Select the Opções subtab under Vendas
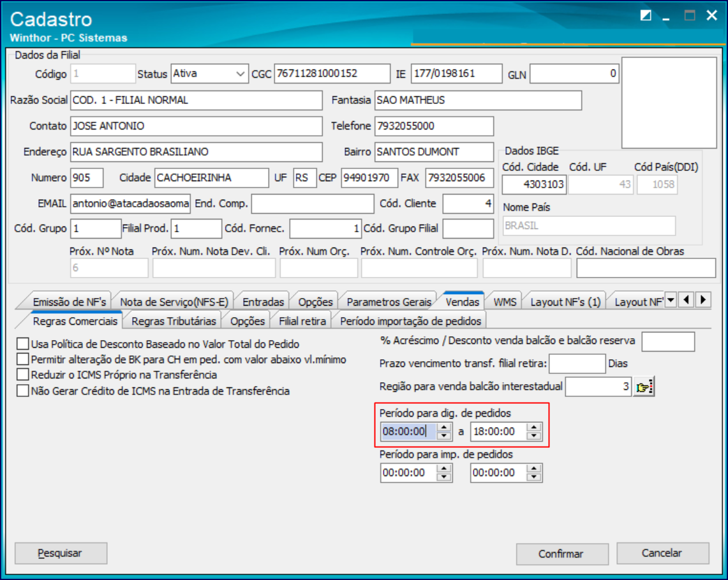 pyautogui.click(x=248, y=321)
